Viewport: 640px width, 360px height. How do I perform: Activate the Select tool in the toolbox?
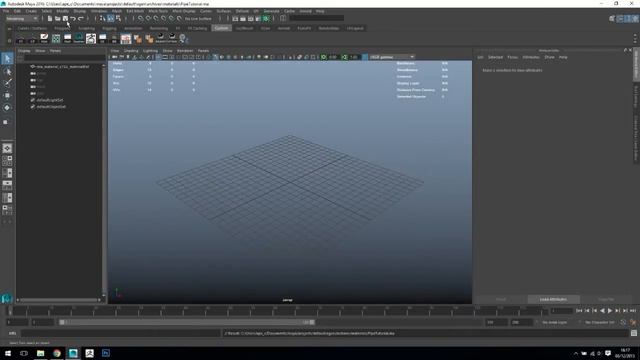coord(7,59)
